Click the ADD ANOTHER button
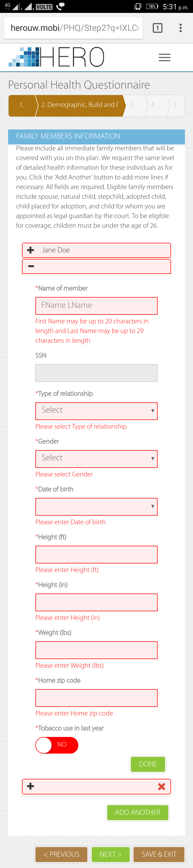 point(138,812)
